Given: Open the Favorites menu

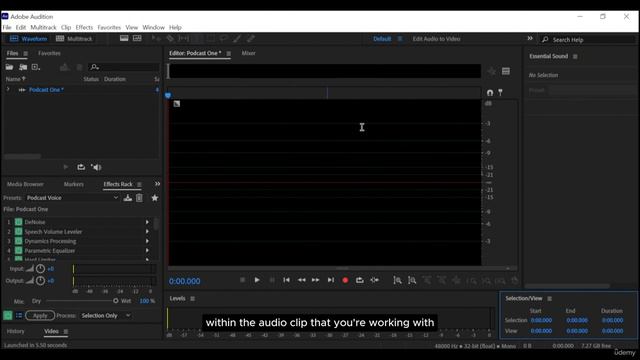Looking at the screenshot, I should 109,27.
